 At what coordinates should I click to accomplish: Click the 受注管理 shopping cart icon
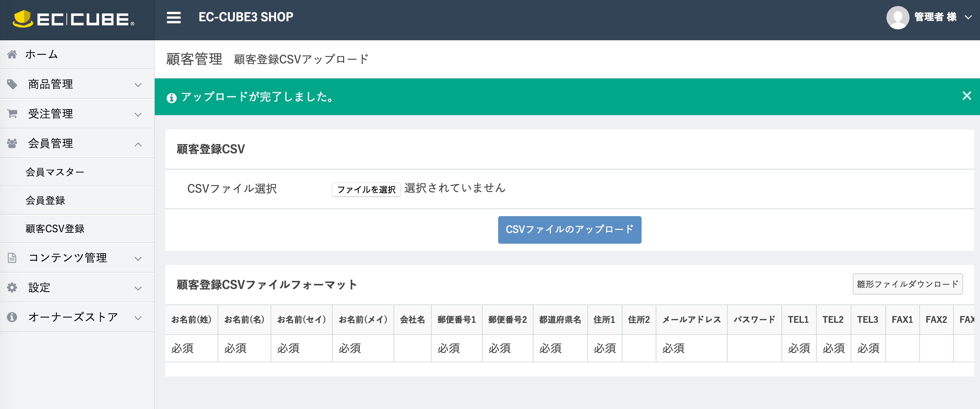click(x=12, y=113)
